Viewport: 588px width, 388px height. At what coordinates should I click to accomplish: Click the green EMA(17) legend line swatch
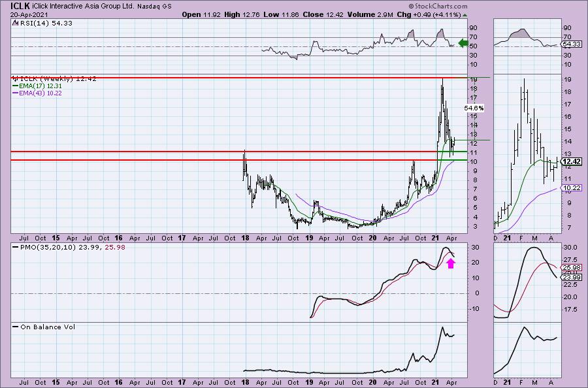pyautogui.click(x=16, y=86)
